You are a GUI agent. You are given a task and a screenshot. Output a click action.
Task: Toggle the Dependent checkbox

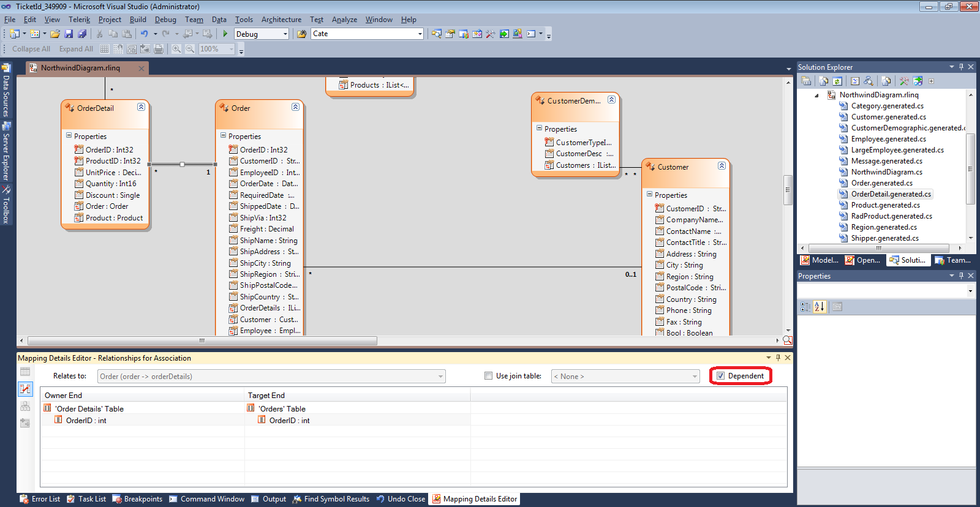[721, 376]
